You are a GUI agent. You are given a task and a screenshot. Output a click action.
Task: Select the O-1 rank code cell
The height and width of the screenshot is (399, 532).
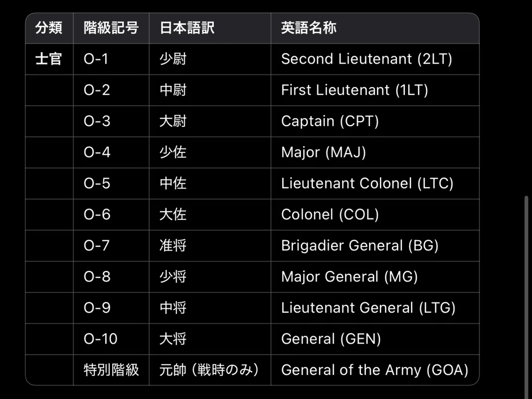(111, 59)
